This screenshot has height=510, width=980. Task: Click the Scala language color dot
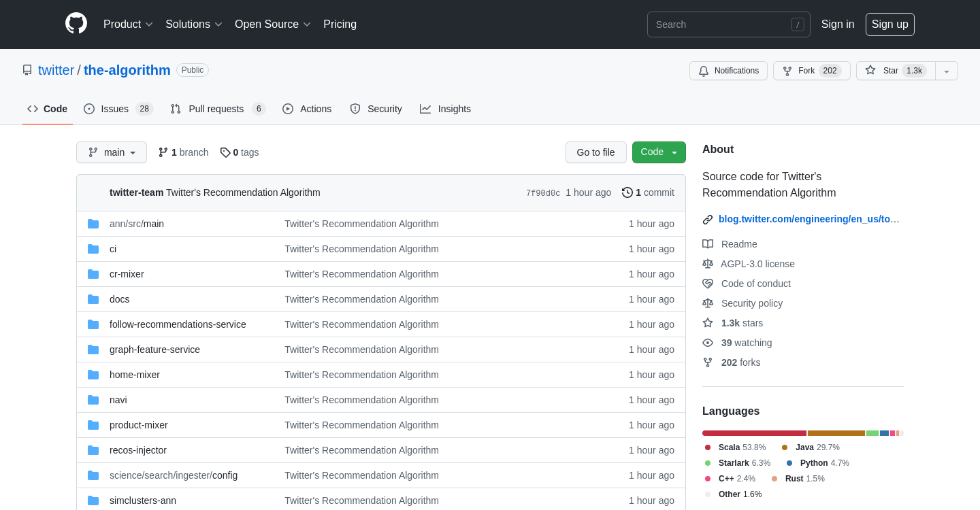point(708,447)
